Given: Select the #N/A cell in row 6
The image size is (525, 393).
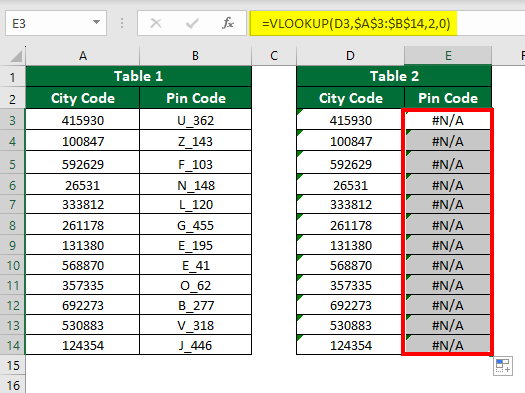Looking at the screenshot, I should point(448,185).
